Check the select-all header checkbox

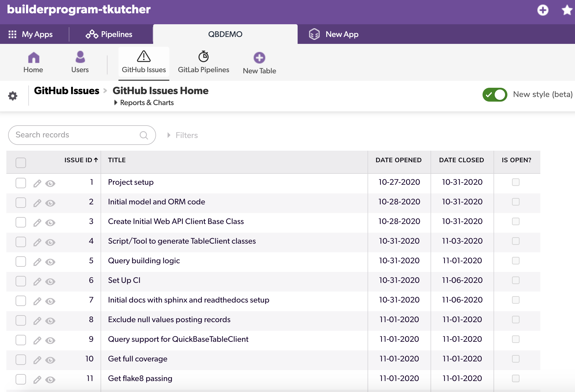[x=21, y=163]
